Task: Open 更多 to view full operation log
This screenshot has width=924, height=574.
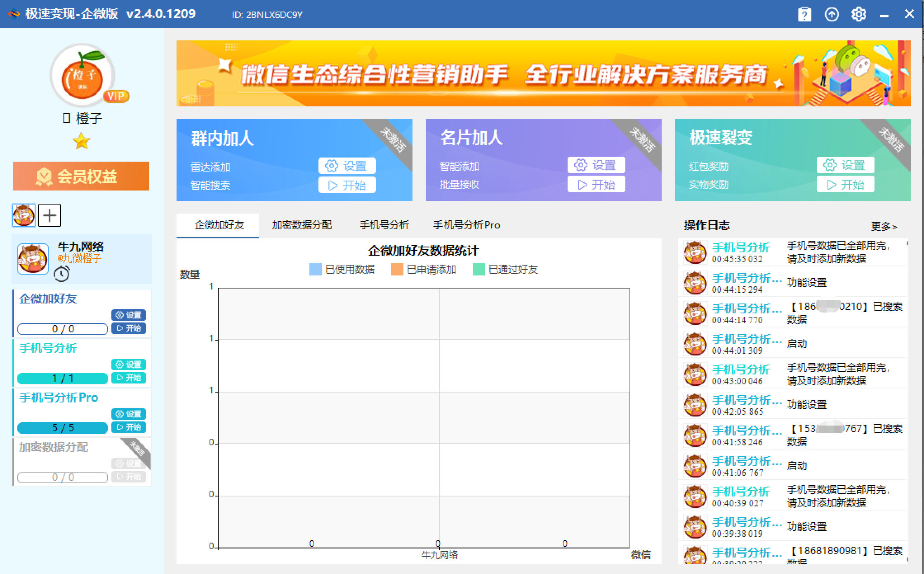Action: click(885, 226)
